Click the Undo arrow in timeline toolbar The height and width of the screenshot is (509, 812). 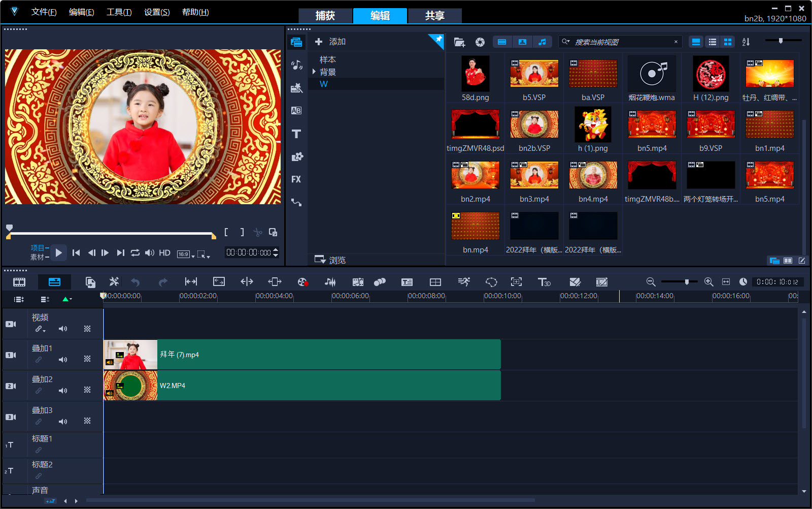click(136, 282)
